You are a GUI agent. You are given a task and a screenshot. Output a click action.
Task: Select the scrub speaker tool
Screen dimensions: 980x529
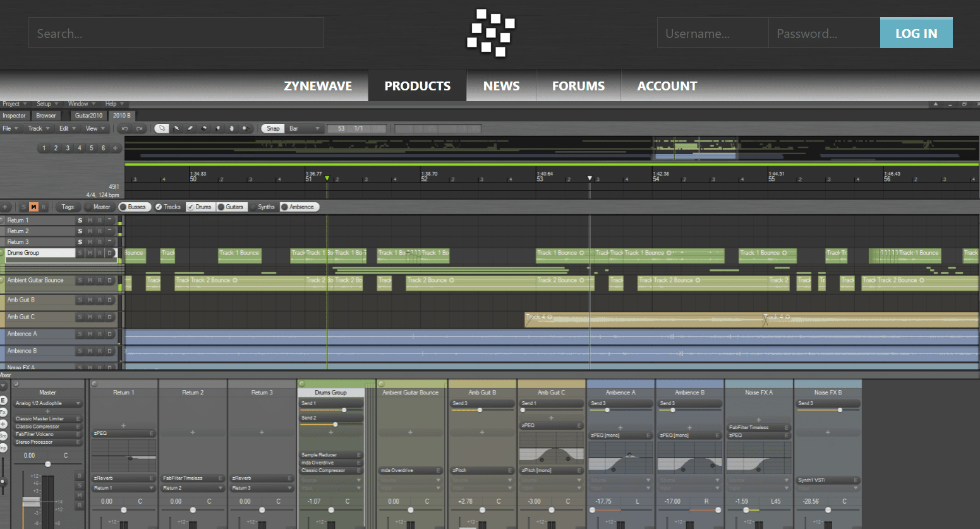245,128
